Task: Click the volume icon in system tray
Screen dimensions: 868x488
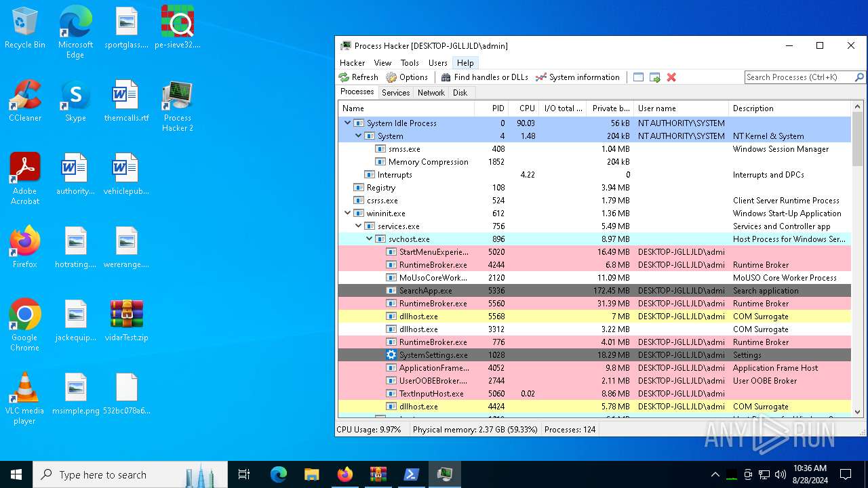Action: (x=781, y=474)
